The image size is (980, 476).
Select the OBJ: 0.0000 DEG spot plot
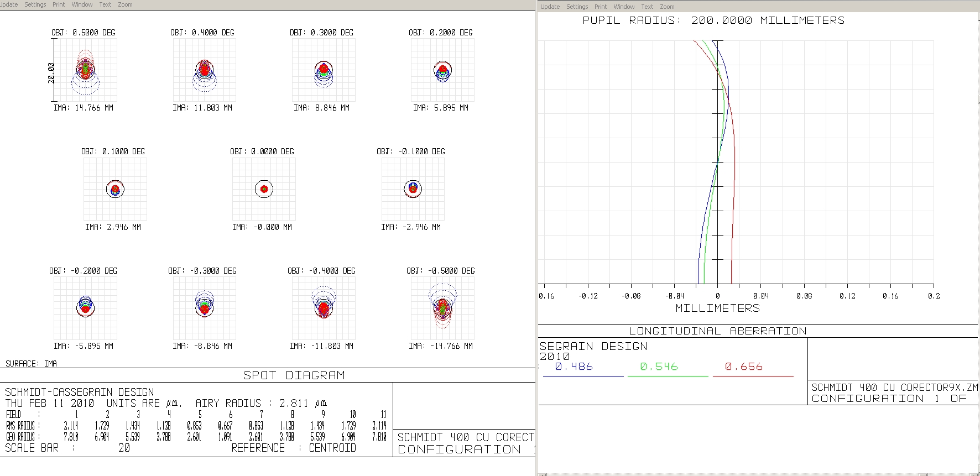(264, 189)
